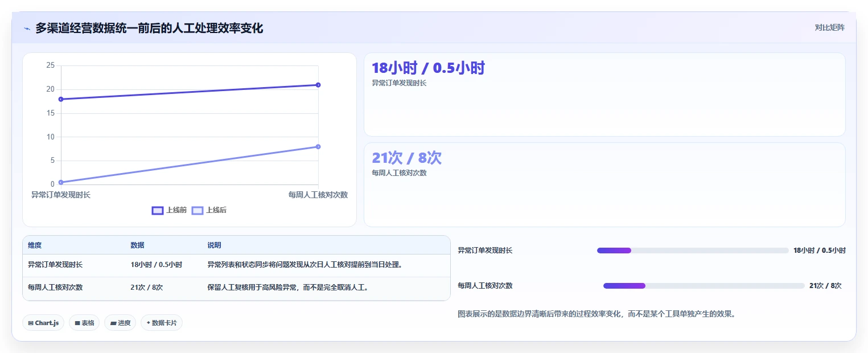Click the 维度 table column header

point(35,245)
